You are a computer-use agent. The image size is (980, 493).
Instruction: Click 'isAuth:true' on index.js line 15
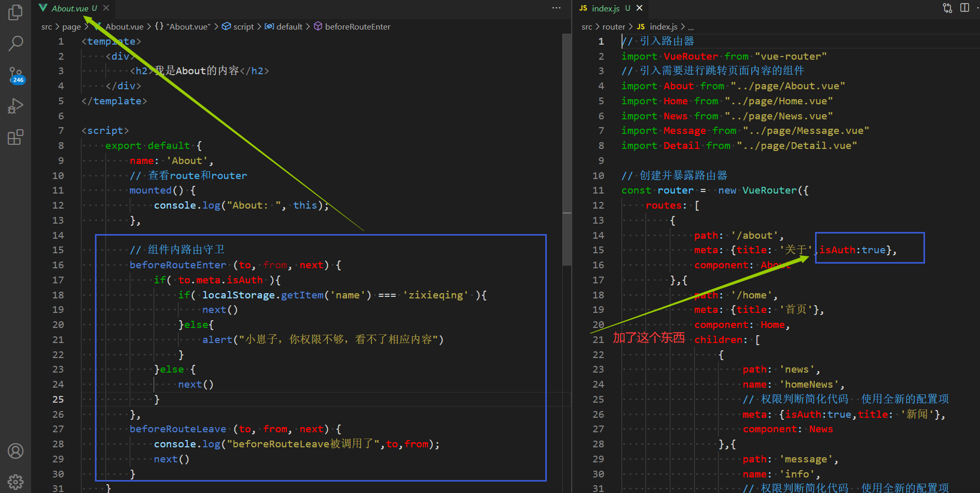pos(853,250)
